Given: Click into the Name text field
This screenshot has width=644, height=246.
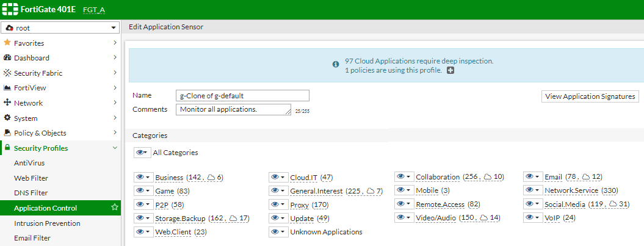Looking at the screenshot, I should pos(242,96).
